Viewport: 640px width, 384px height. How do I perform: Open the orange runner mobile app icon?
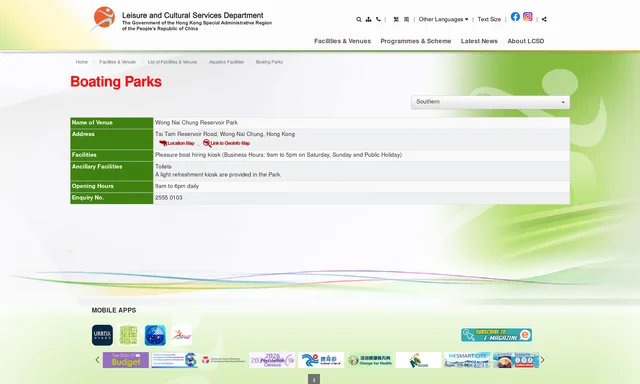click(x=181, y=335)
